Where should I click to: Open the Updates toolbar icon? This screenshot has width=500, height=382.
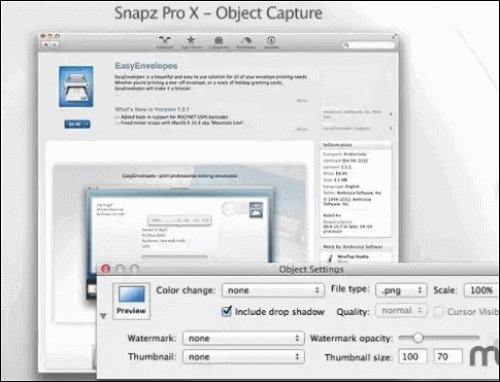click(271, 42)
